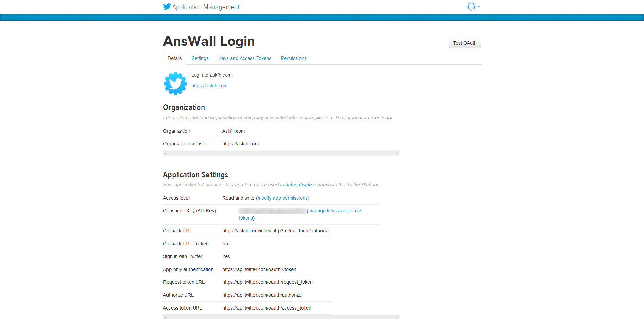Screen dimensions: 644x319
Task: Click the Access token URL value
Action: click(267, 308)
